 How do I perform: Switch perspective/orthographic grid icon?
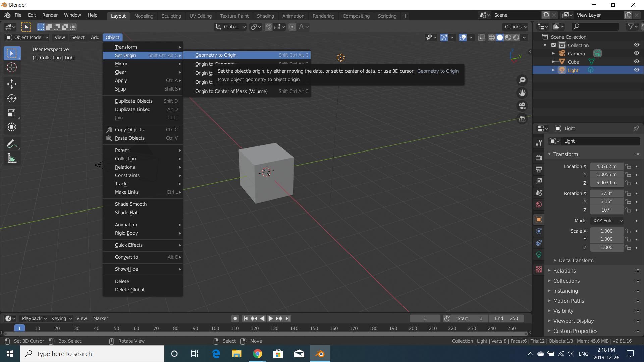point(522,119)
